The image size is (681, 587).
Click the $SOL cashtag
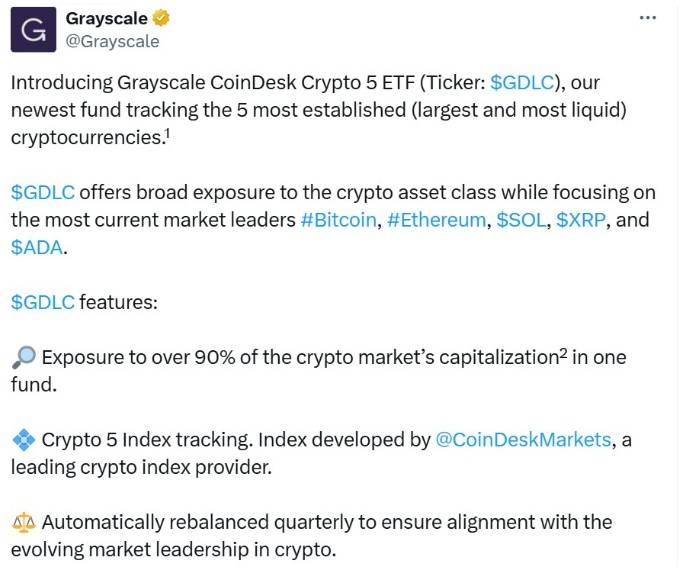521,220
